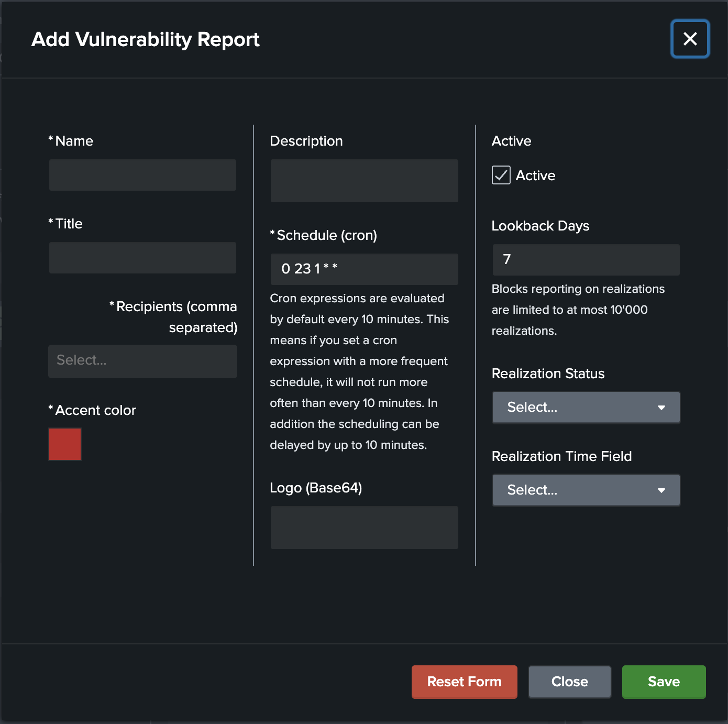Click into the Title input field

[142, 257]
